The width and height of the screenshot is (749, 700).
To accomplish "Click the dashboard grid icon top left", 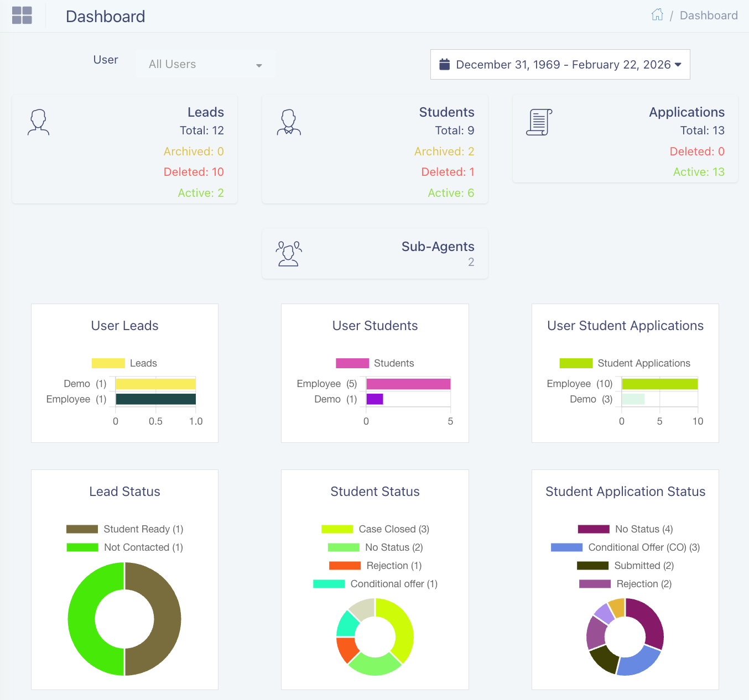I will click(22, 15).
